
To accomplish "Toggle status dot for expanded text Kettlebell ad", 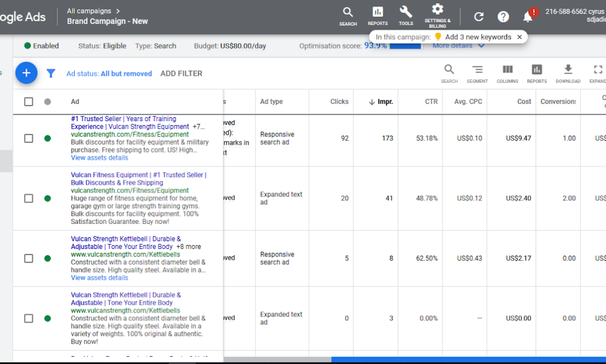I will point(47,319).
